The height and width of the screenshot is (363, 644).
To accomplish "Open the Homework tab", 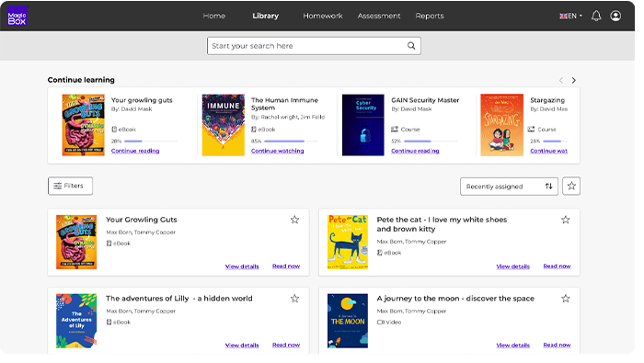I will point(323,16).
